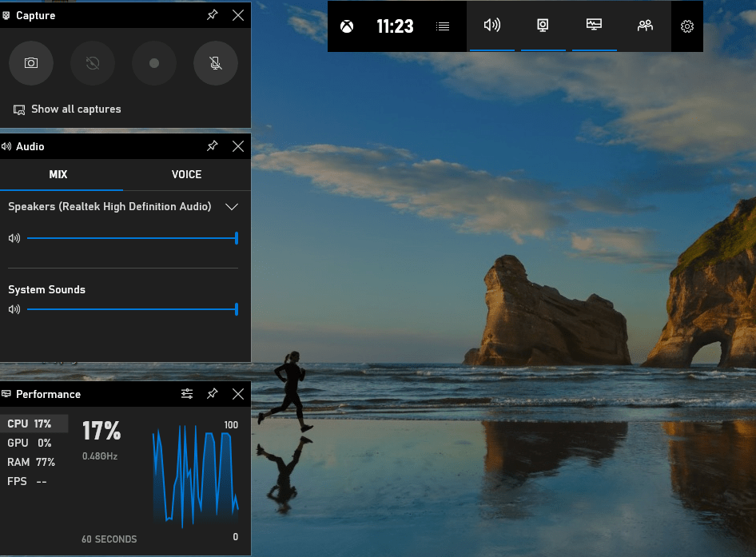Screen dimensions: 756x557
Task: Click the record last 30 seconds icon
Action: click(x=93, y=63)
